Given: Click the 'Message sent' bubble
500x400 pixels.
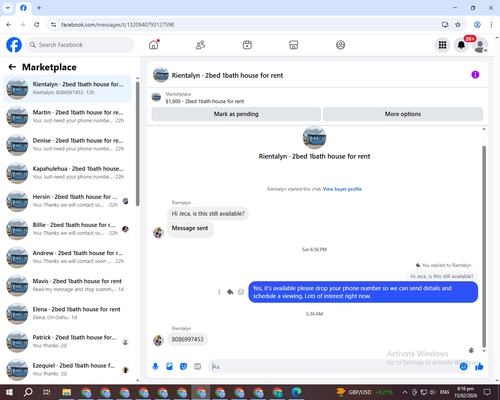Looking at the screenshot, I should click(x=190, y=229).
